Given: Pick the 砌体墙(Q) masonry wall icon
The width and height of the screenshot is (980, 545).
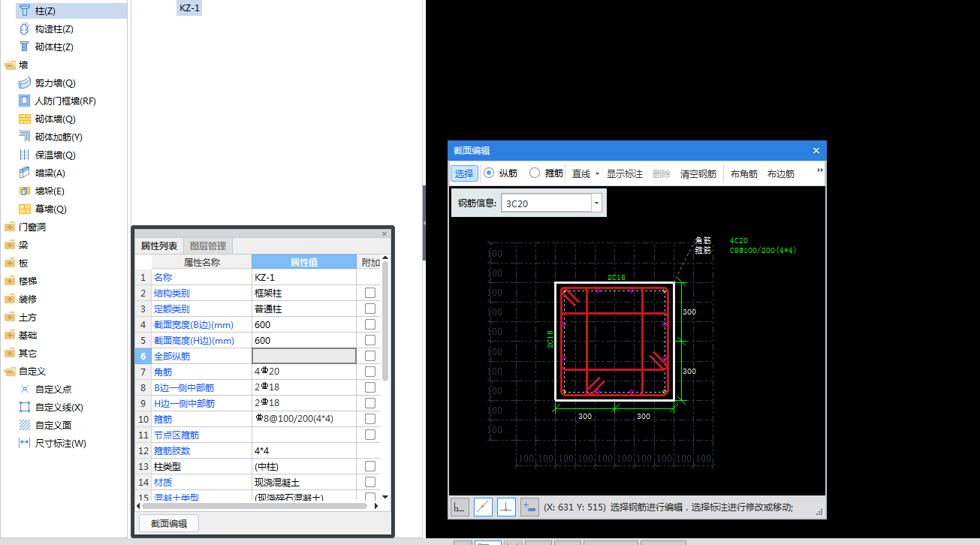Looking at the screenshot, I should pos(24,119).
